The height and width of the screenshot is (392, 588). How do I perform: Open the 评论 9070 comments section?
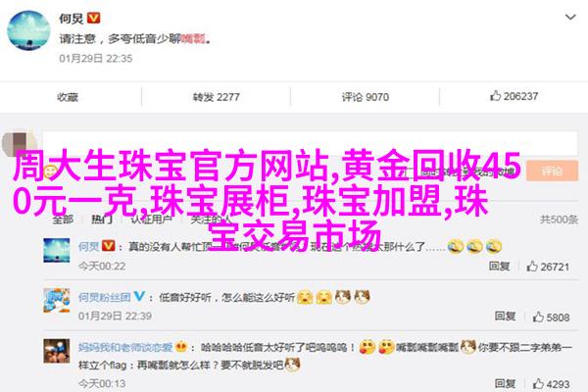pyautogui.click(x=365, y=97)
